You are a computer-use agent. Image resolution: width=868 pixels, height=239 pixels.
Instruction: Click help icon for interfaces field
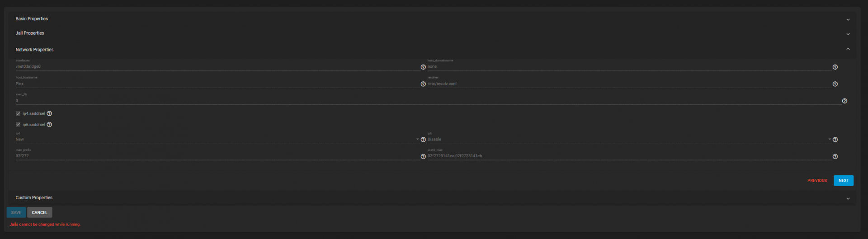coord(423,67)
